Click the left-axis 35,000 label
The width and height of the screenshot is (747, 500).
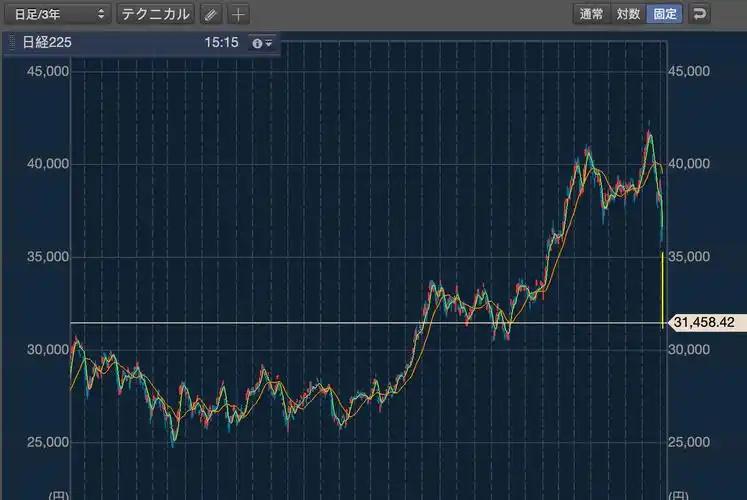click(48, 256)
